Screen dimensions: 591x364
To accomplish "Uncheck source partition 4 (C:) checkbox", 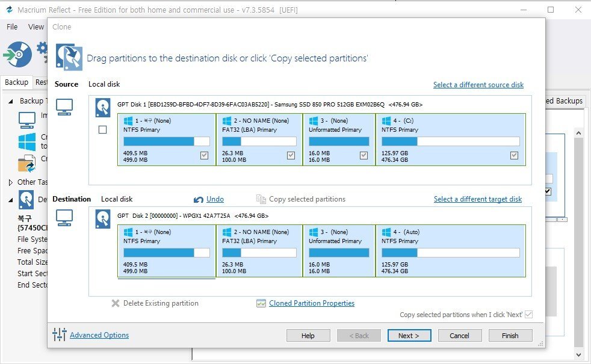I will [x=514, y=155].
